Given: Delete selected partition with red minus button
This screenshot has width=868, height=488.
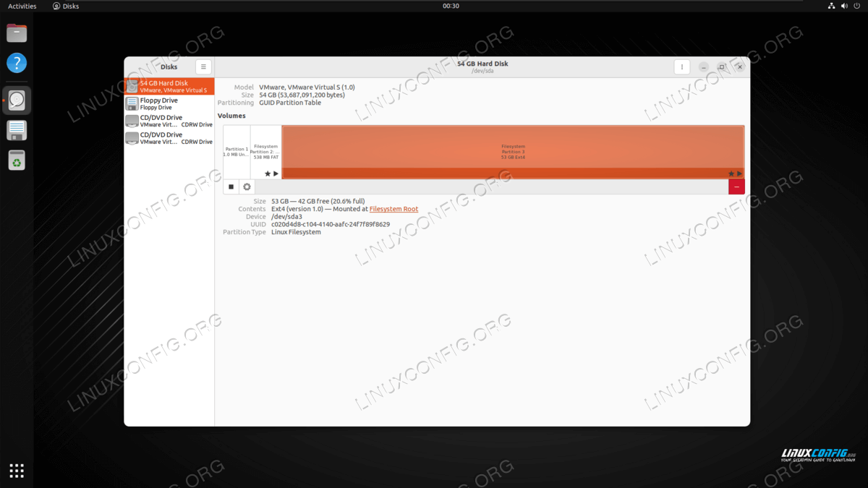Looking at the screenshot, I should pyautogui.click(x=736, y=187).
